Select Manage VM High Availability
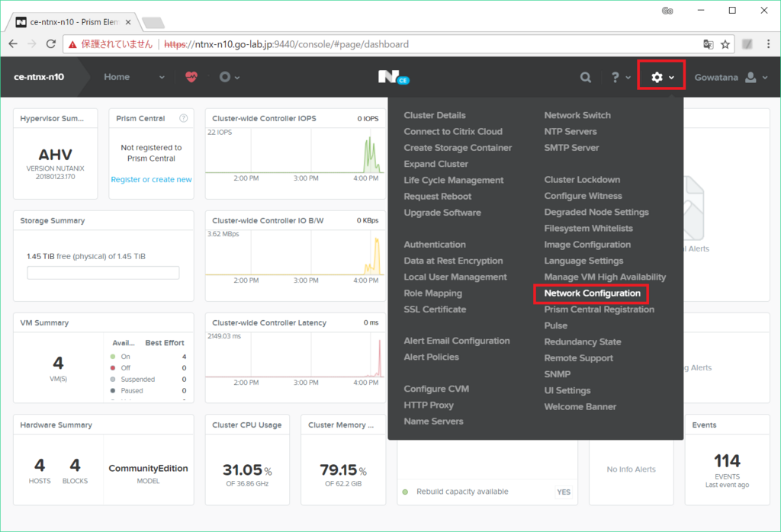This screenshot has width=781, height=532. [x=605, y=277]
